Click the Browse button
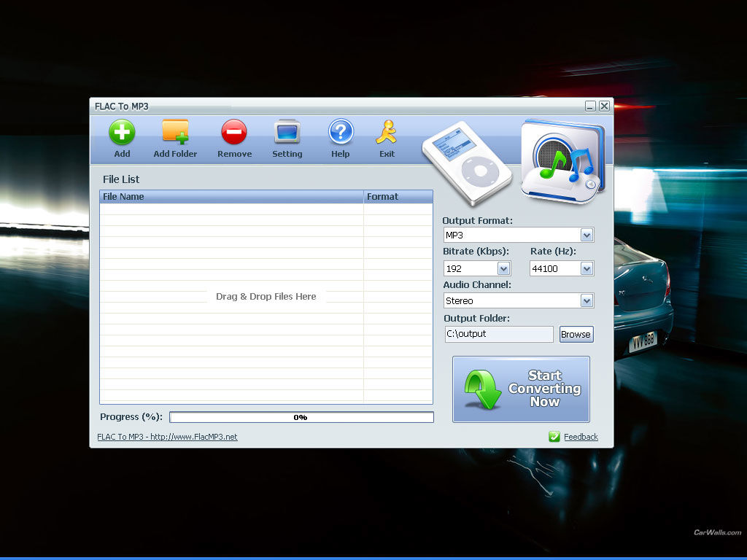The width and height of the screenshot is (747, 560). (576, 334)
